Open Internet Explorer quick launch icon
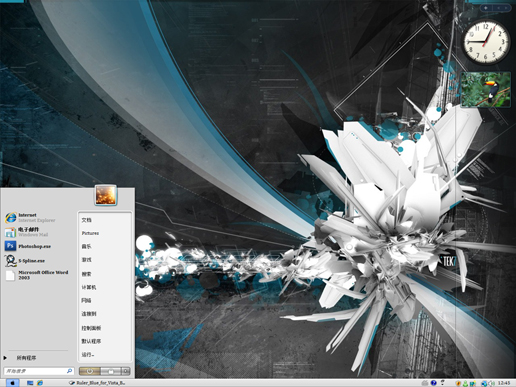This screenshot has width=516, height=387. [40, 383]
